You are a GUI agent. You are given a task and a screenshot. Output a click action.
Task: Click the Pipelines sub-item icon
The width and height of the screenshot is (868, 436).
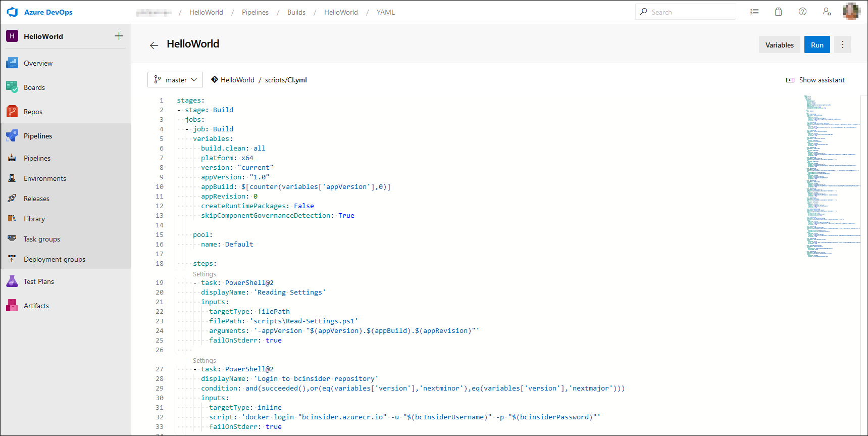coord(12,158)
